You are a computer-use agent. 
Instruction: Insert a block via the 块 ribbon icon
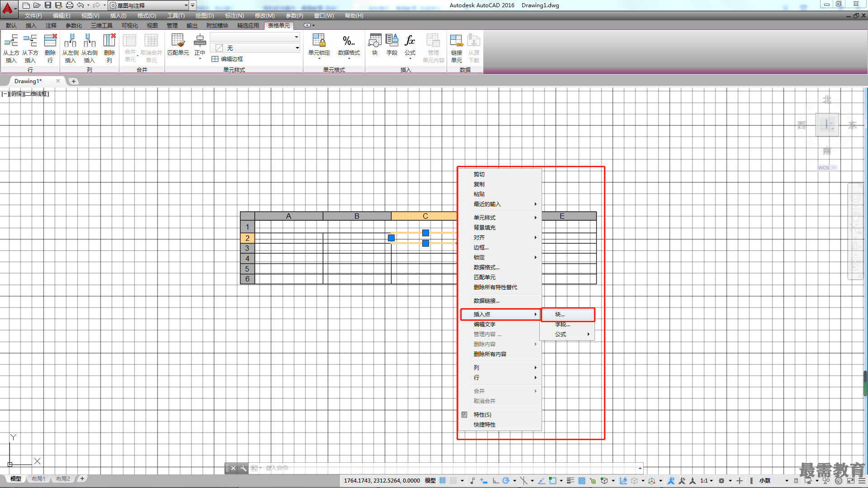tap(375, 44)
